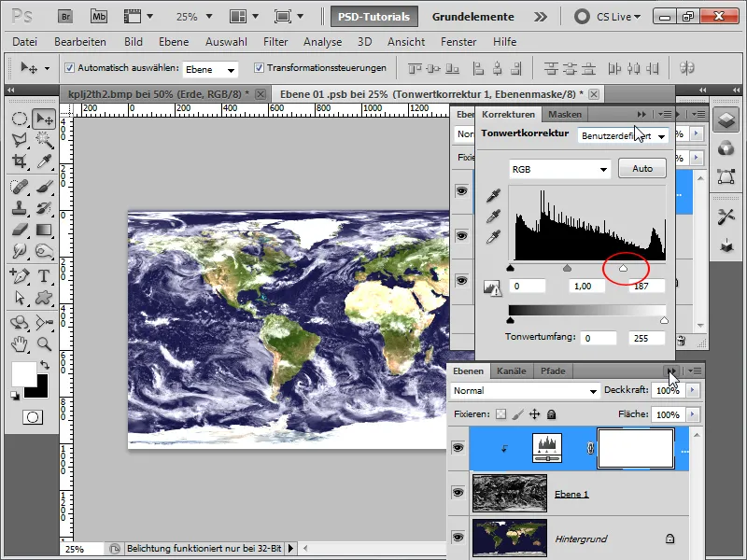Hide the Ebene 1 layer
The height and width of the screenshot is (560, 747).
(458, 493)
